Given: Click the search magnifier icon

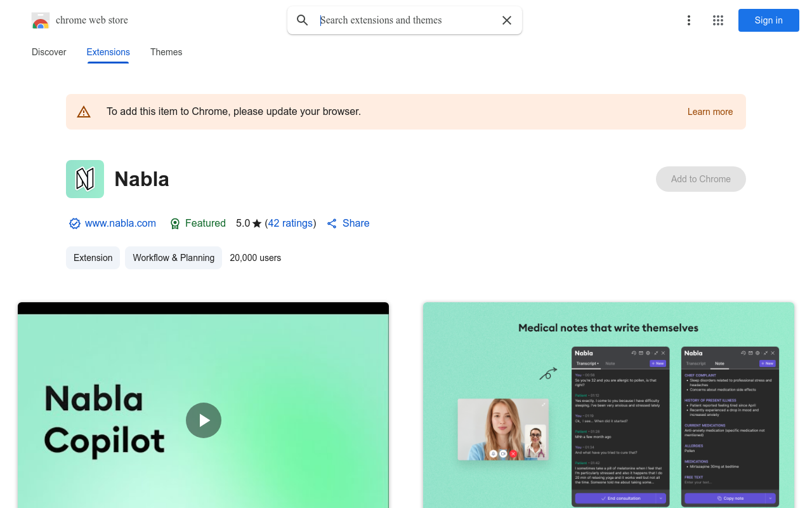Looking at the screenshot, I should tap(303, 20).
